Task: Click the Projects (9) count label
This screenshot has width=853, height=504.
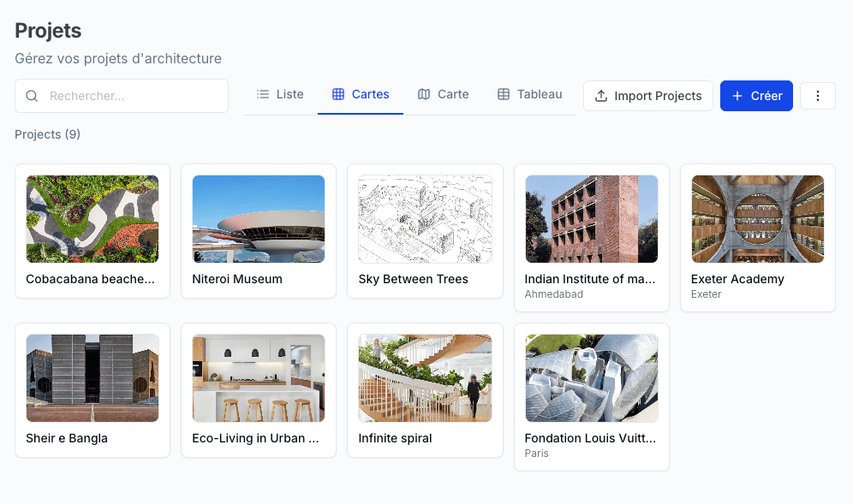Action: [47, 134]
